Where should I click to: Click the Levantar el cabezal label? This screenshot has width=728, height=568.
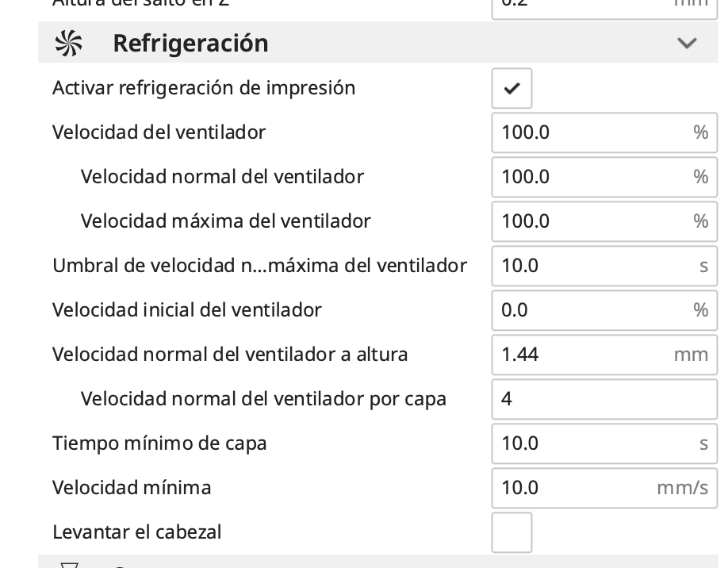pos(136,532)
